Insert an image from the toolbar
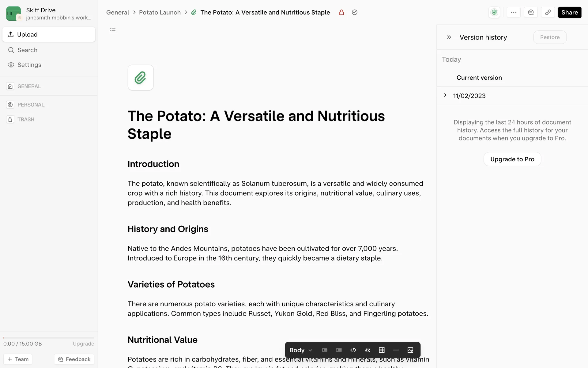This screenshot has width=588, height=368. tap(410, 350)
